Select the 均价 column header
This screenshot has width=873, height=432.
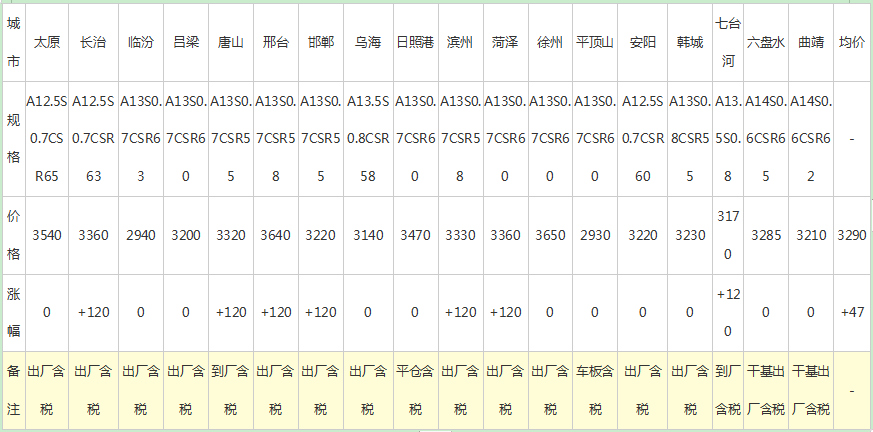[x=851, y=43]
